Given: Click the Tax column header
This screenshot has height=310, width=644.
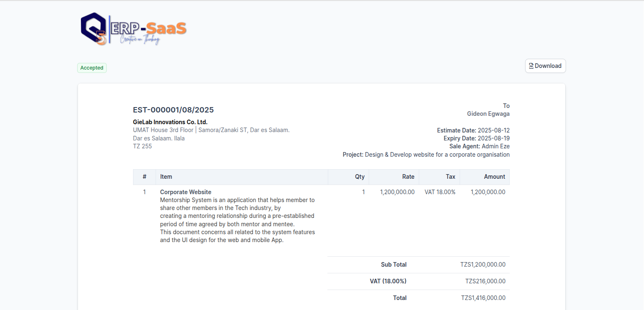Looking at the screenshot, I should coord(450,177).
